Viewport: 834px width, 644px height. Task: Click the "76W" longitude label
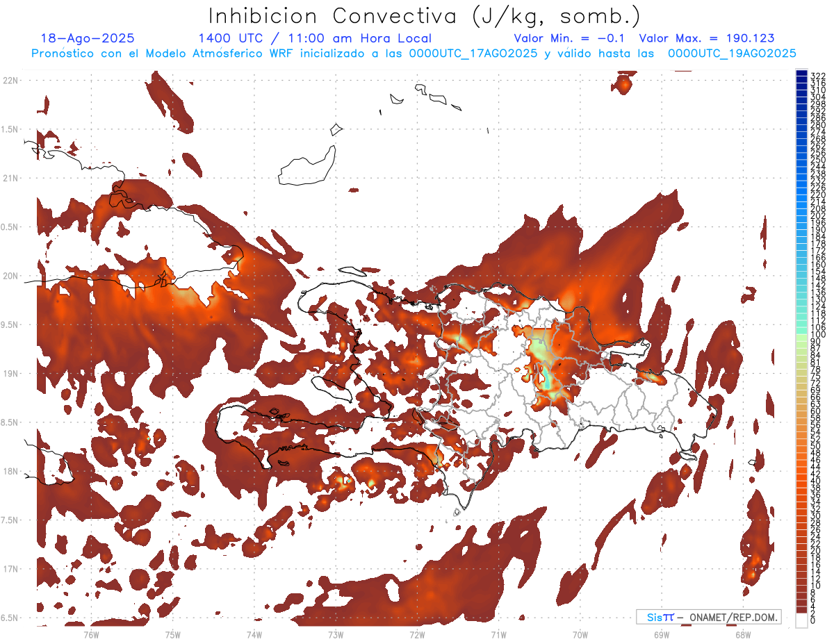tap(91, 634)
